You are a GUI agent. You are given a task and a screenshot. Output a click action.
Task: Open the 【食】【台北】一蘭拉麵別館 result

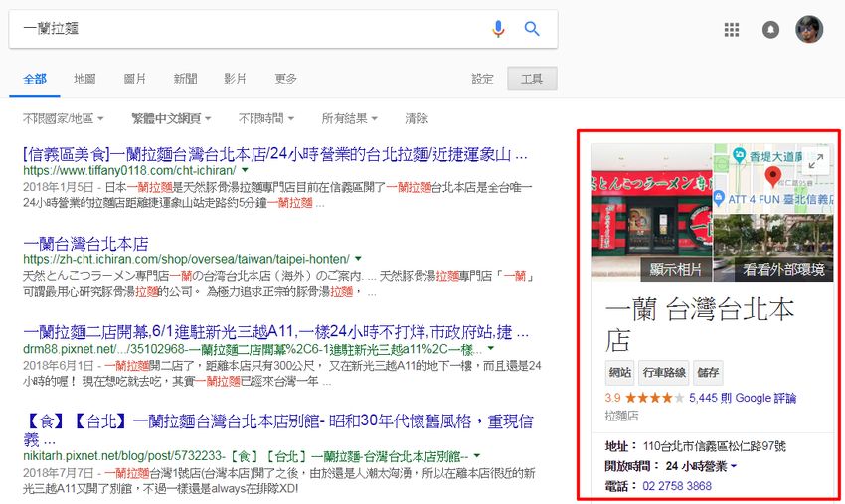click(x=278, y=430)
